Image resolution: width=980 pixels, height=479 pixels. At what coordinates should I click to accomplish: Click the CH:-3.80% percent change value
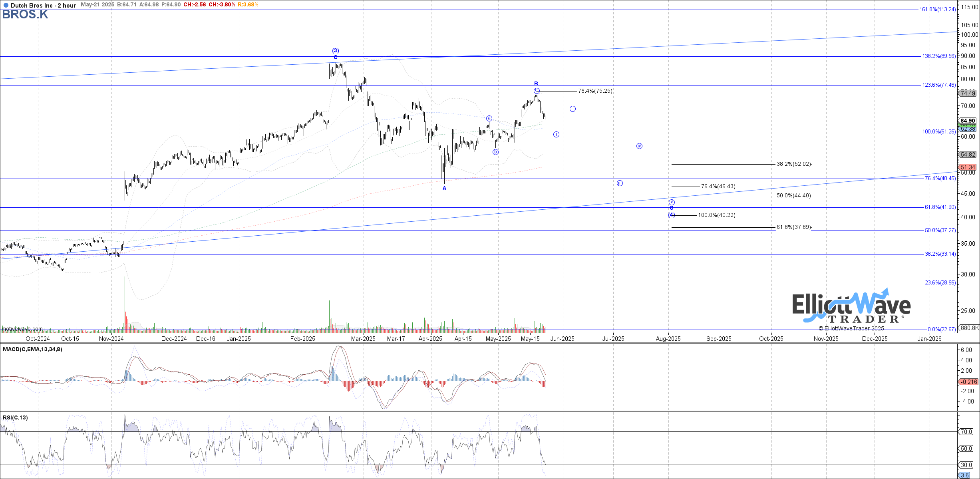point(222,5)
